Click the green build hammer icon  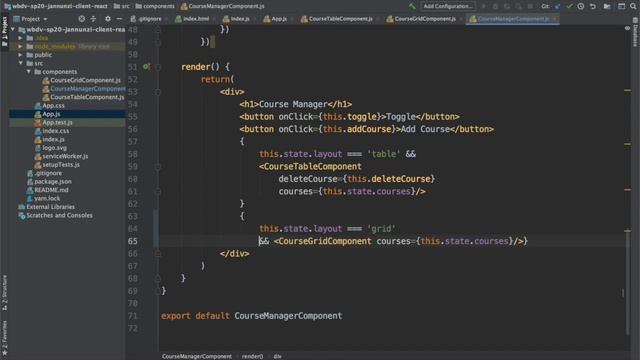click(x=412, y=6)
